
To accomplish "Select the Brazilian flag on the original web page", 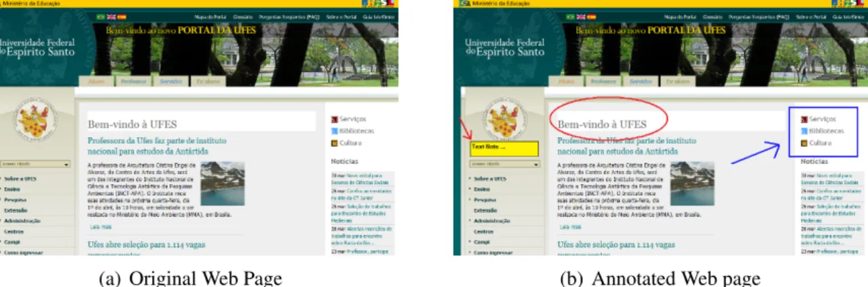I will [102, 16].
